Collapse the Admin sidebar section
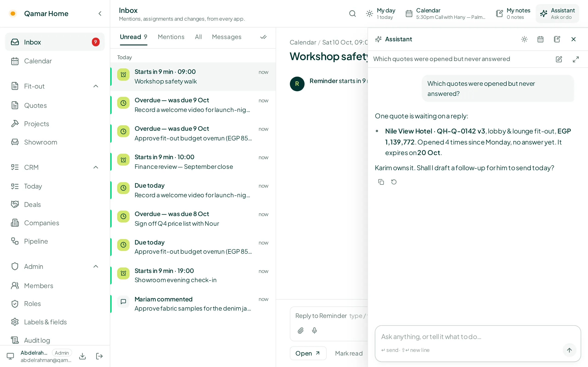Image resolution: width=588 pixels, height=367 pixels. point(96,266)
